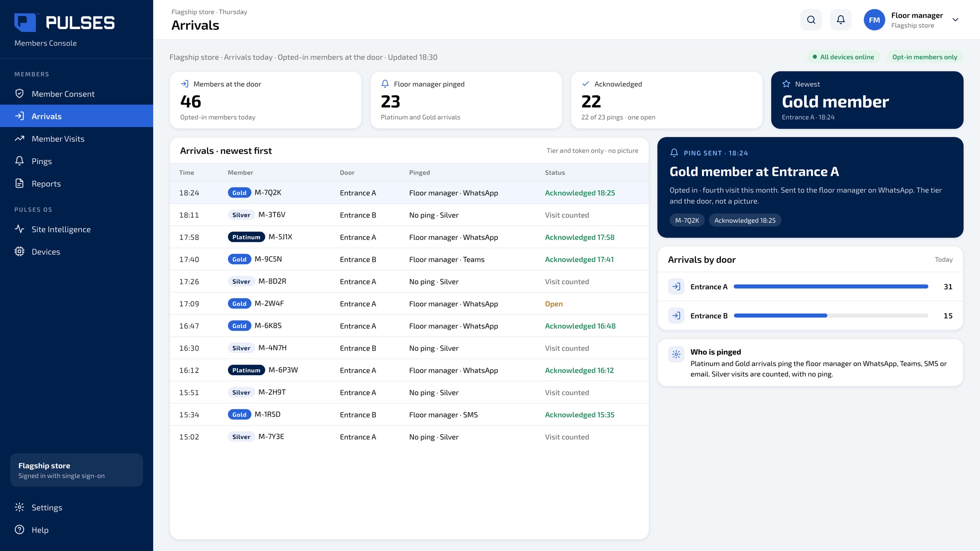Screen dimensions: 980x551
Task: Click the Newest star icon
Action: [786, 84]
